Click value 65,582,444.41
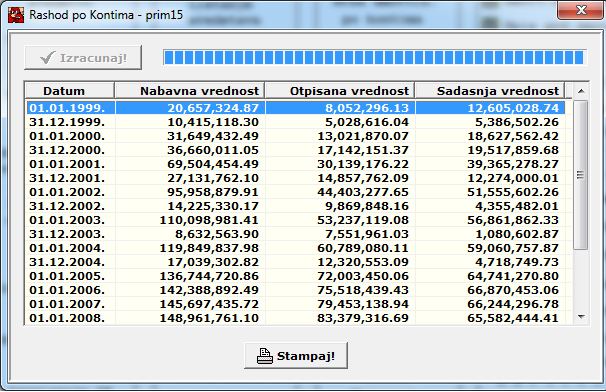 coord(513,318)
